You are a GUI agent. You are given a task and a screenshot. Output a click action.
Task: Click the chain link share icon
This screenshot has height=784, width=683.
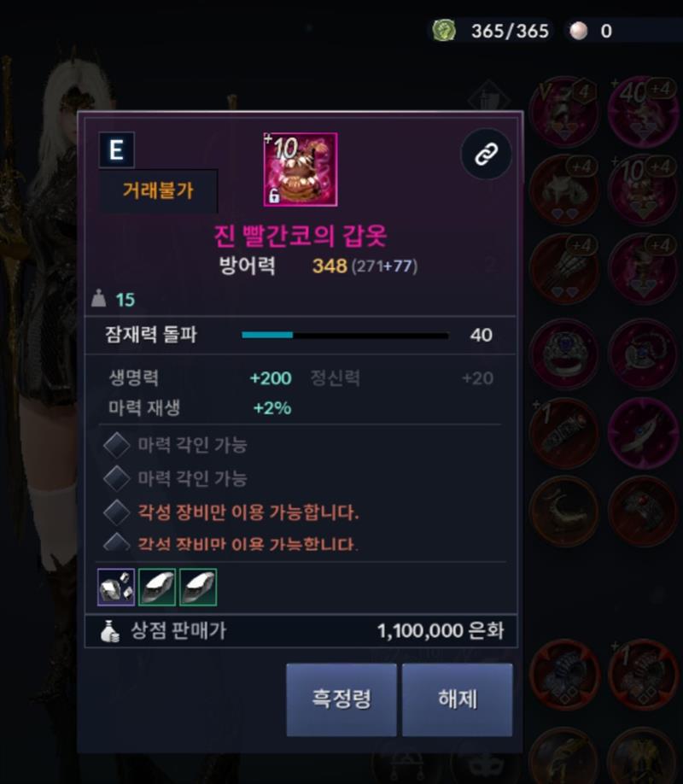pyautogui.click(x=486, y=154)
